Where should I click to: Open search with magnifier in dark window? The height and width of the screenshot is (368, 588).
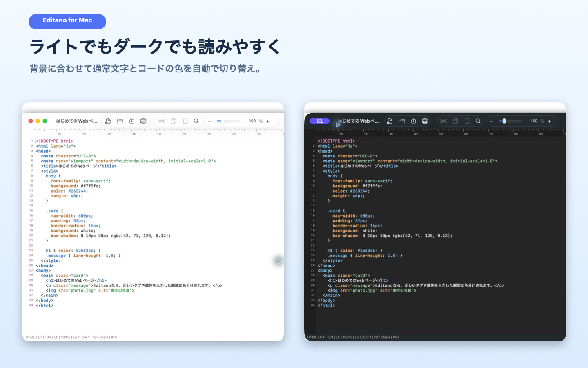pyautogui.click(x=478, y=121)
